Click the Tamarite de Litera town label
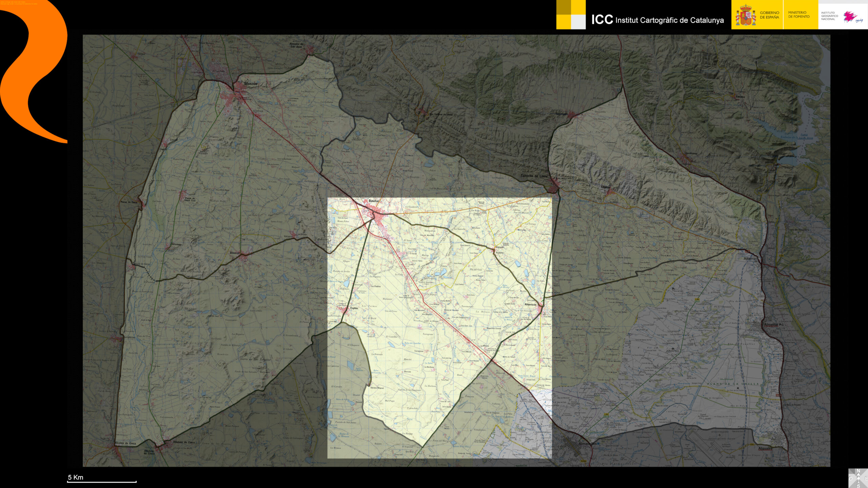Viewport: 868px width, 488px height. [534, 176]
